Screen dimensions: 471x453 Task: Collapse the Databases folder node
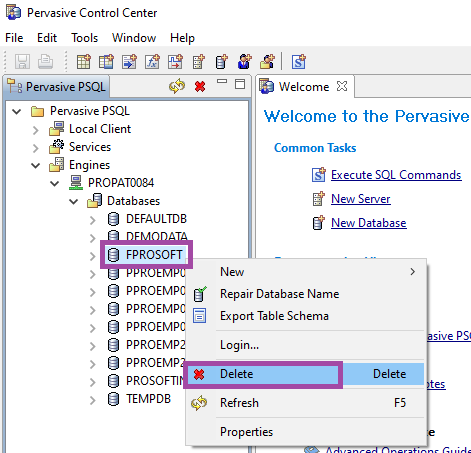coord(74,201)
